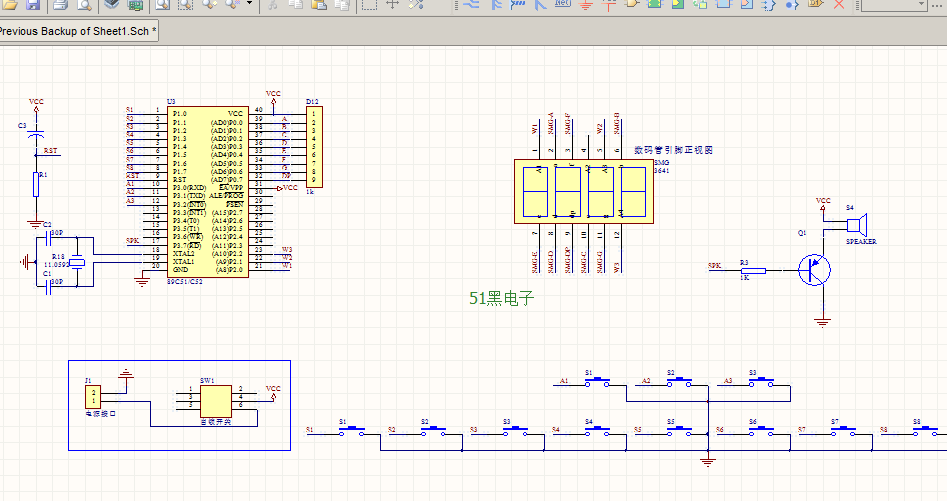Select the 89C51/C52 microcontroller U3
The image size is (947, 501).
tap(208, 193)
